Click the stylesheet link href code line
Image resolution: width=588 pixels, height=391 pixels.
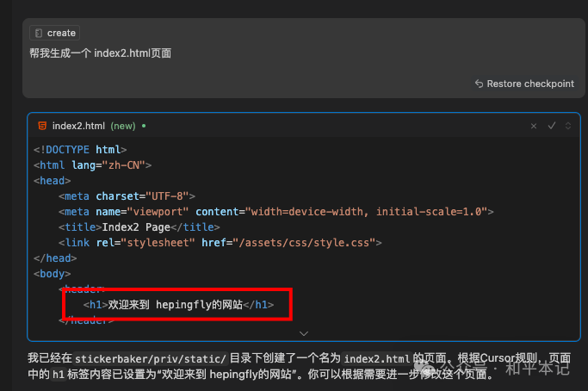pyautogui.click(x=220, y=243)
